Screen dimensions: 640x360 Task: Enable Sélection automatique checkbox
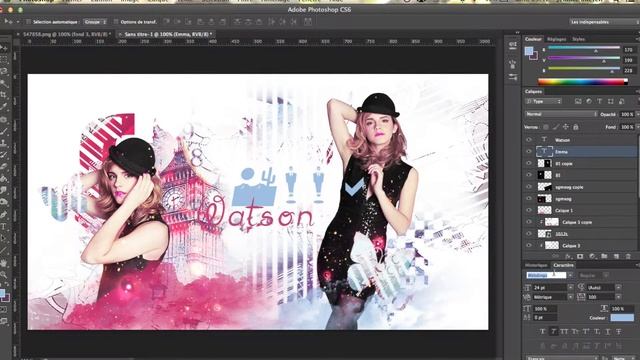[x=28, y=22]
